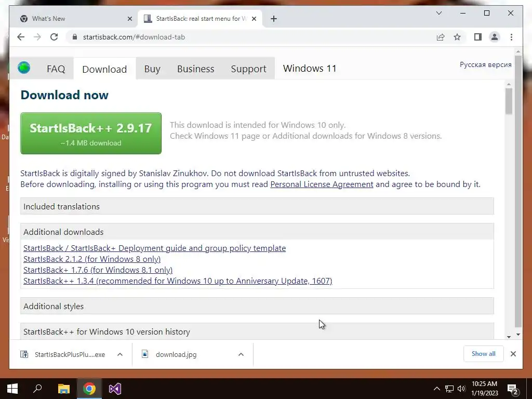Download StartIsBack++ 1.3.4 link
This screenshot has height=399, width=532.
[x=178, y=281]
